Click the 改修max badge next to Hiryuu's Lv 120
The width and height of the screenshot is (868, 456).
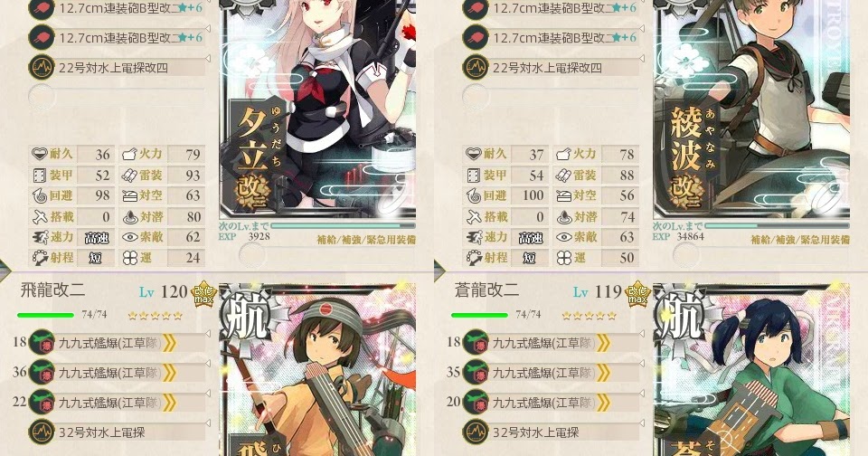point(203,293)
